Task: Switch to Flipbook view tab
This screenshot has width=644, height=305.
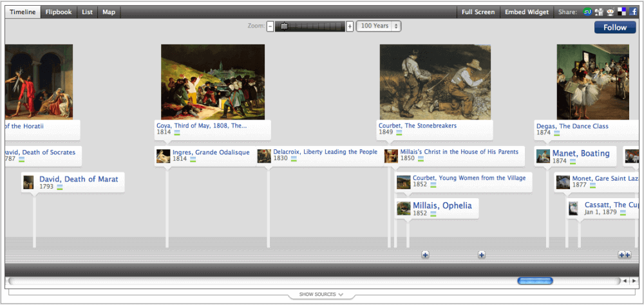Action: pyautogui.click(x=59, y=12)
